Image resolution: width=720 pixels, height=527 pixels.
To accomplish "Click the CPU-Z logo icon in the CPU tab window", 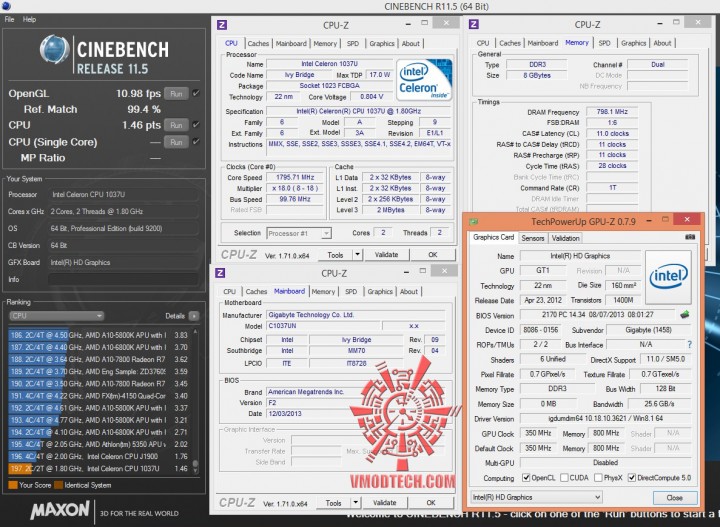I will coord(222,25).
